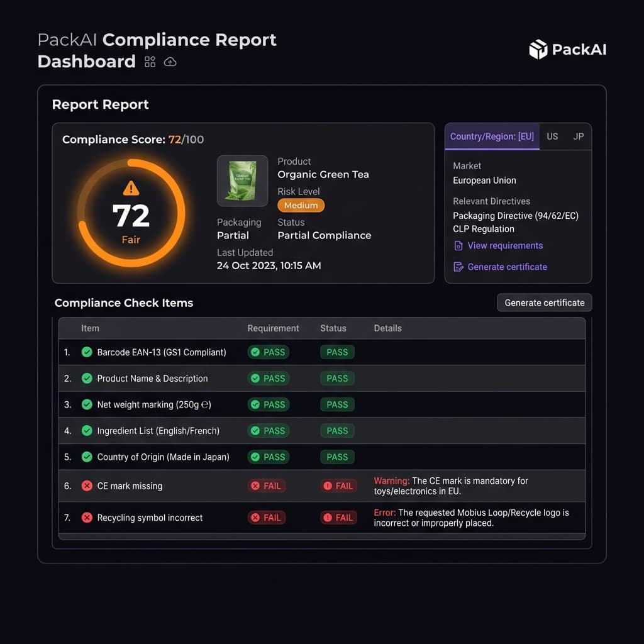644x644 pixels.
Task: Open the dashboard grid widgets icon
Action: click(x=150, y=62)
